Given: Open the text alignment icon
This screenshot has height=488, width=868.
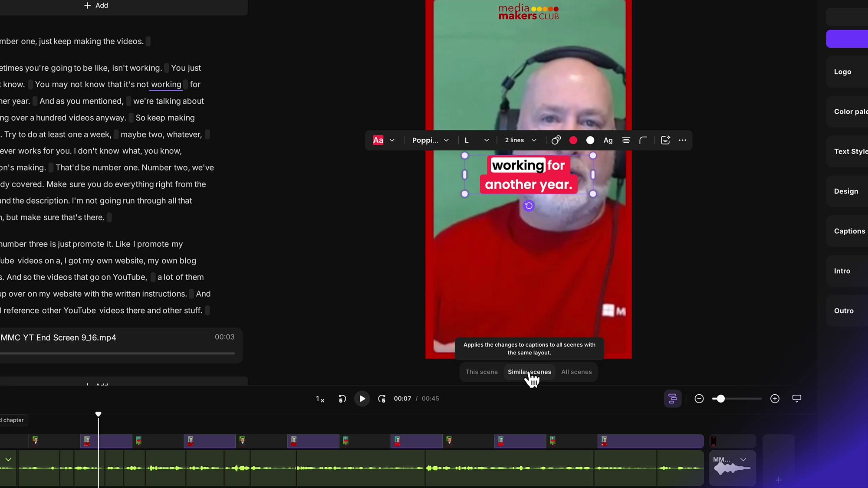Looking at the screenshot, I should (626, 140).
